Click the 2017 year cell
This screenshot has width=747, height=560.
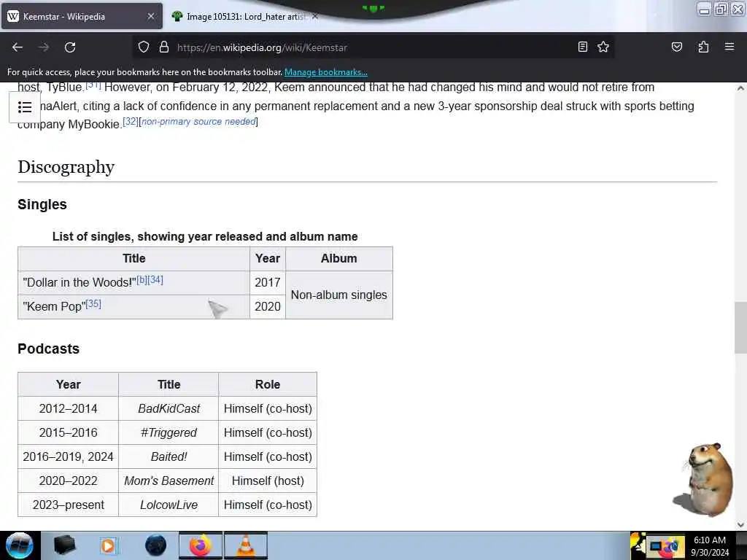[268, 282]
